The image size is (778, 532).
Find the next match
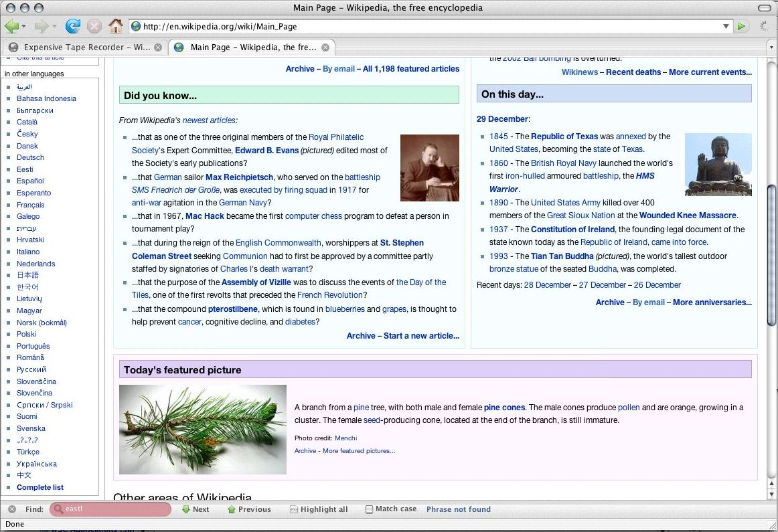pos(196,509)
